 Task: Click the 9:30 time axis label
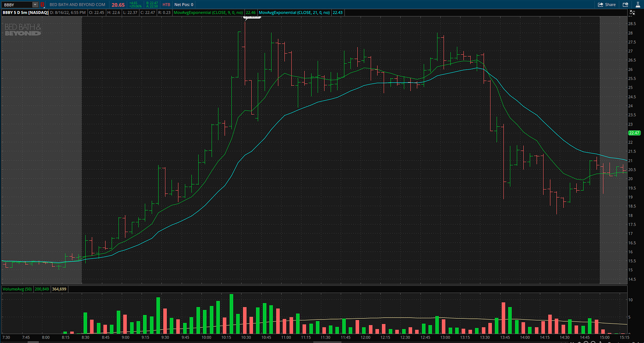tap(165, 337)
